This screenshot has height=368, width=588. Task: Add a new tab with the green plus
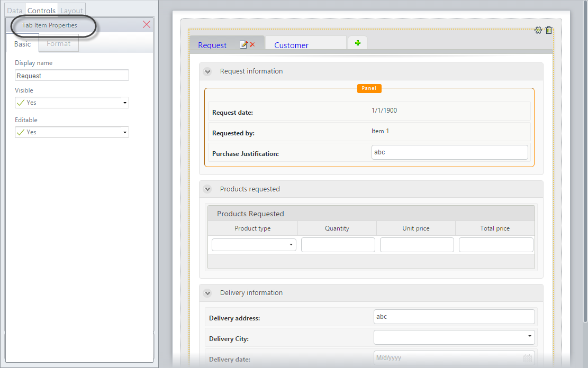point(358,43)
